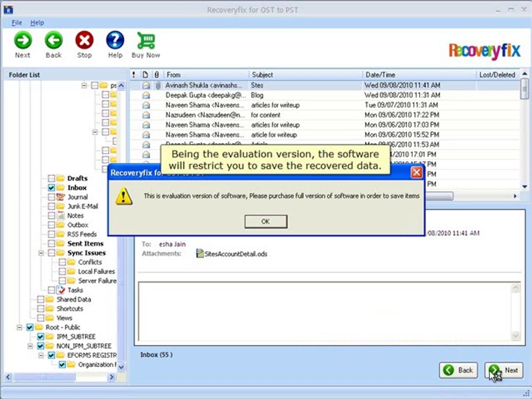
Task: Click the Buy Now shopping cart icon
Action: [x=146, y=40]
